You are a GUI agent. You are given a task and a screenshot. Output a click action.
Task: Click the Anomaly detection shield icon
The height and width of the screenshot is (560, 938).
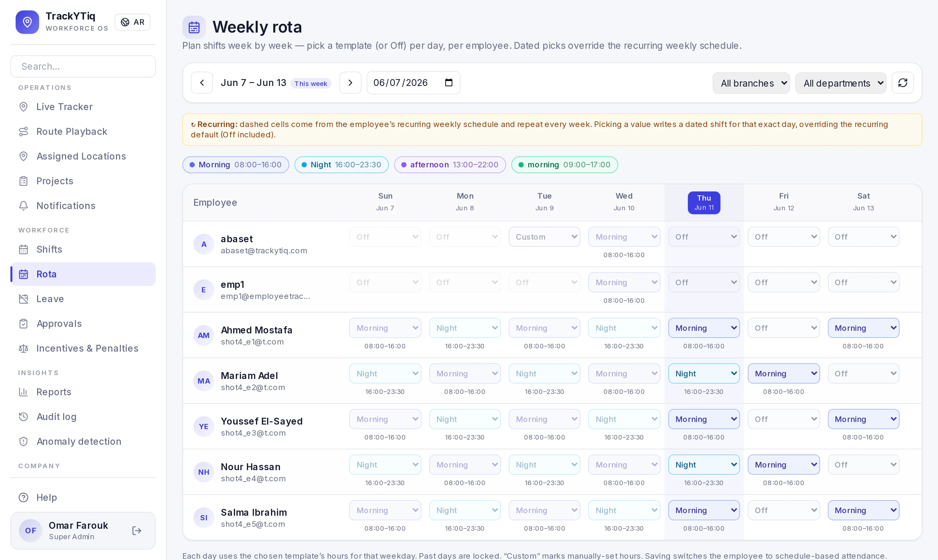[x=23, y=441]
